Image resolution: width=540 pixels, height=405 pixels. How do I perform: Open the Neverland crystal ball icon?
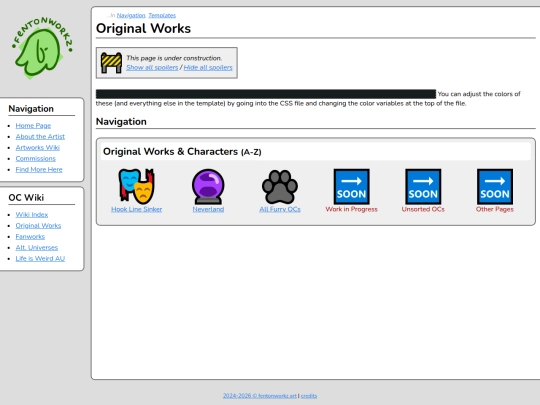tap(208, 186)
